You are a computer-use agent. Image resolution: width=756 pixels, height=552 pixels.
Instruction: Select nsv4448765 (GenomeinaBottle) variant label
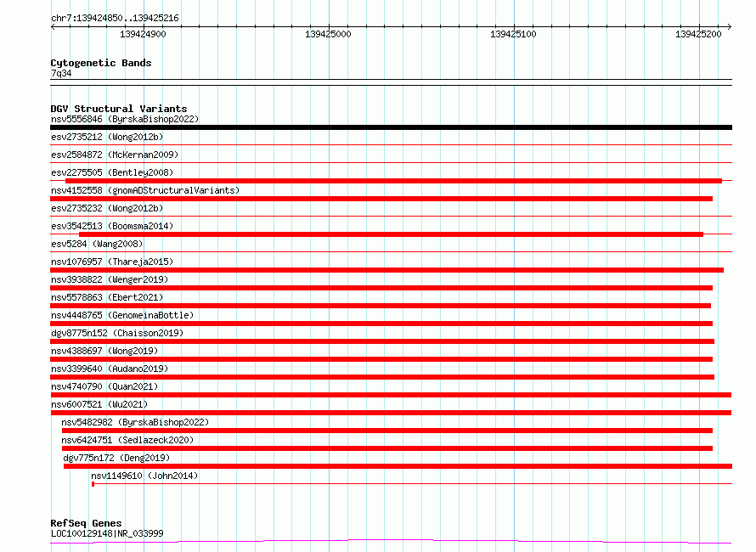[x=122, y=315]
